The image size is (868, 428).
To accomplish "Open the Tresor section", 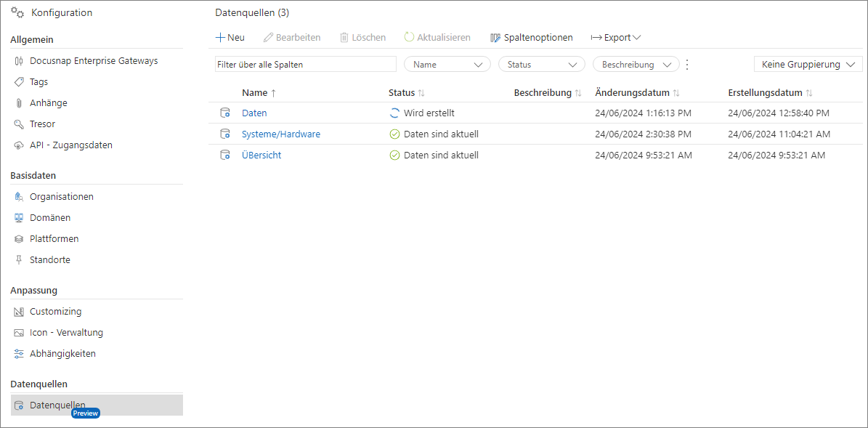I will 42,124.
